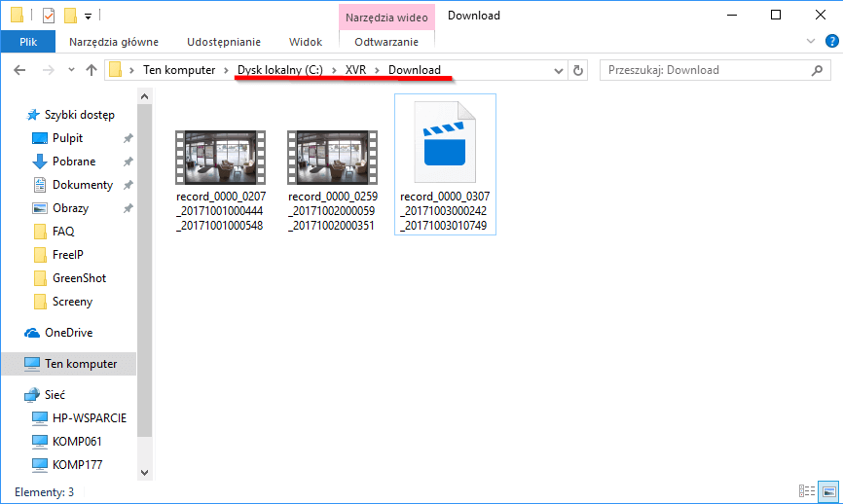Switch to large thumbnails view icon
This screenshot has height=504, width=843.
point(826,491)
